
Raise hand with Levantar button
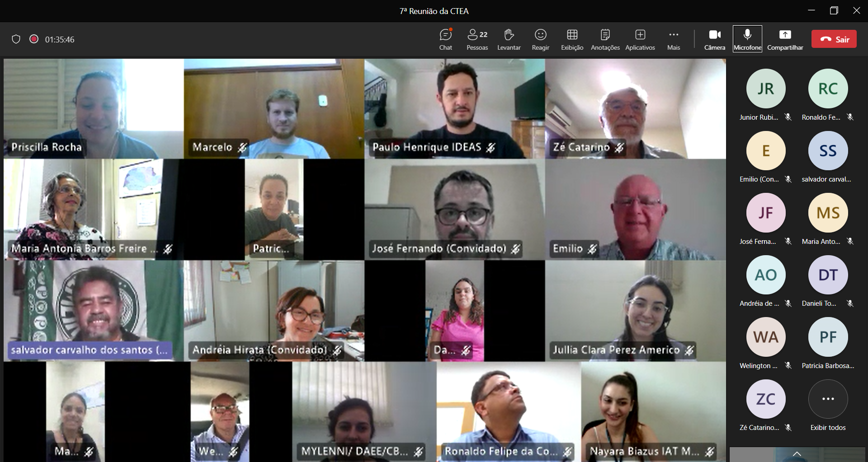click(x=509, y=39)
